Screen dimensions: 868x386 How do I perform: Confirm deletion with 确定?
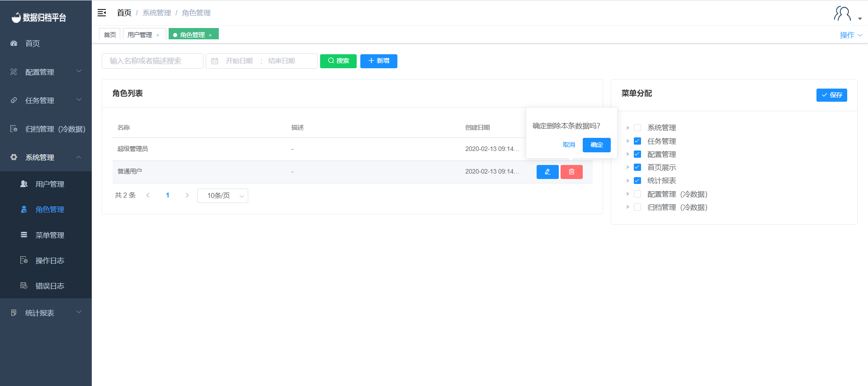click(597, 145)
